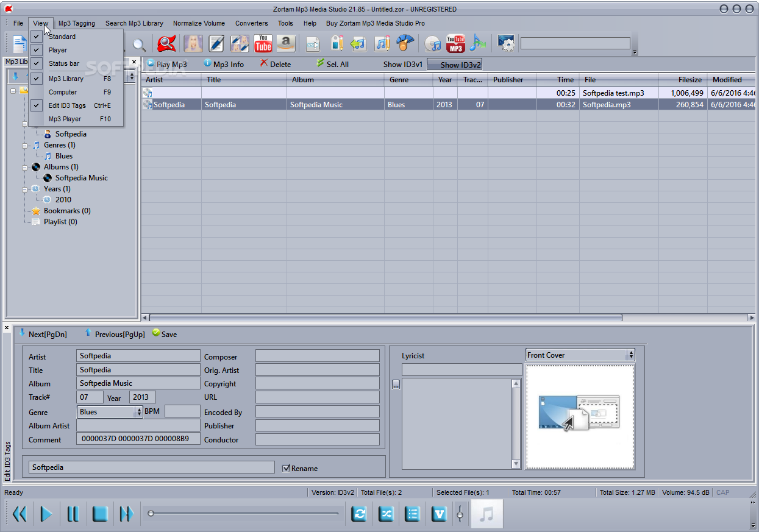Viewport: 759px width, 532px height.
Task: Click the Save button in tag editor
Action: 165,334
